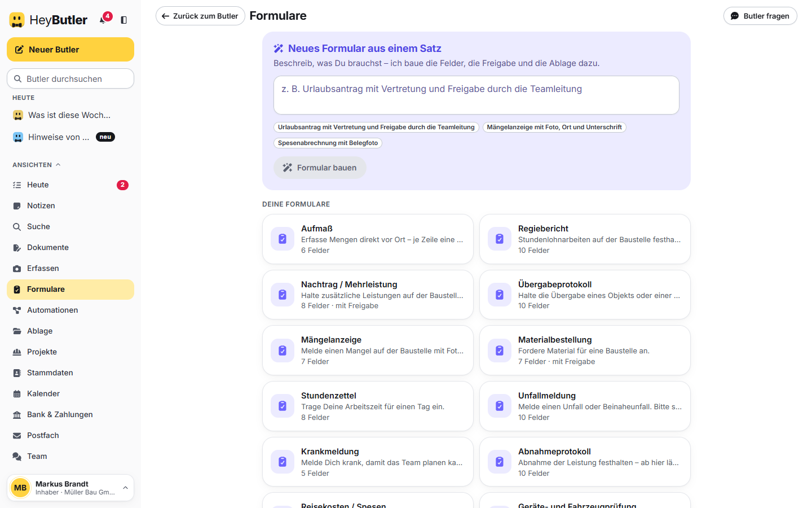Click the Team chat icon
Viewport: 812px width, 508px height.
click(x=17, y=457)
